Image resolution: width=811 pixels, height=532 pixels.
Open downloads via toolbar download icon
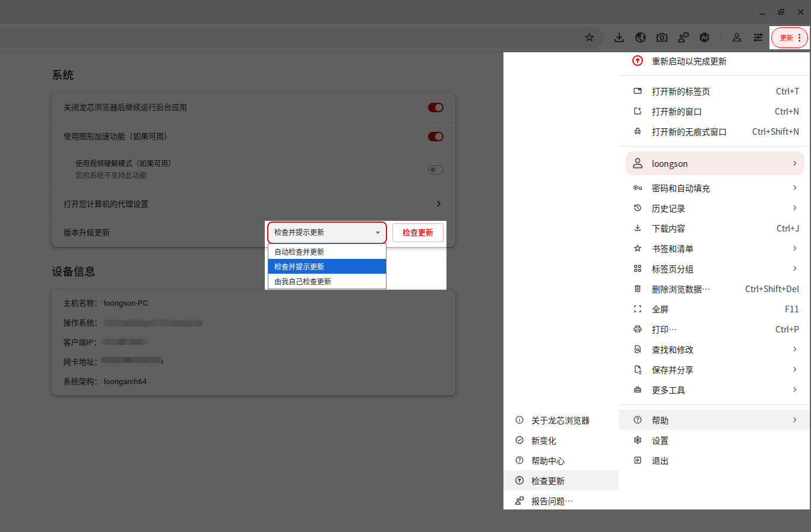[x=619, y=37]
